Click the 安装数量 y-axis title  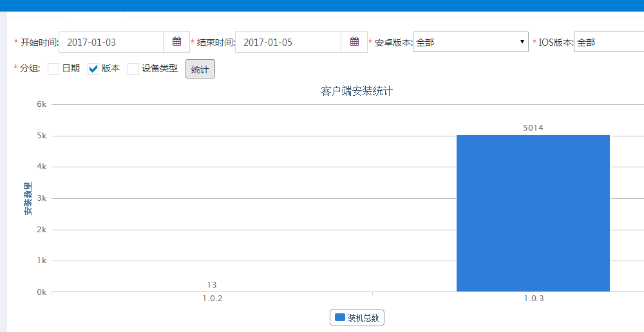pyautogui.click(x=28, y=198)
